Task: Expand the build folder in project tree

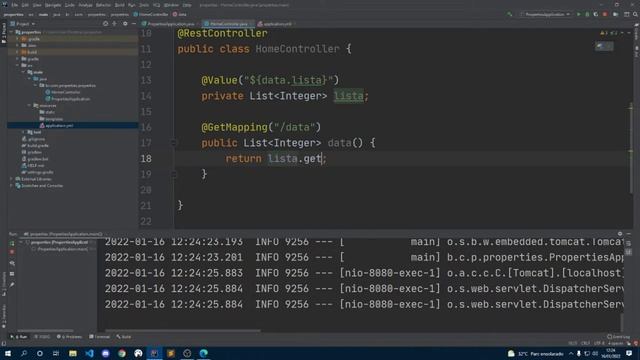Action: [x=17, y=52]
